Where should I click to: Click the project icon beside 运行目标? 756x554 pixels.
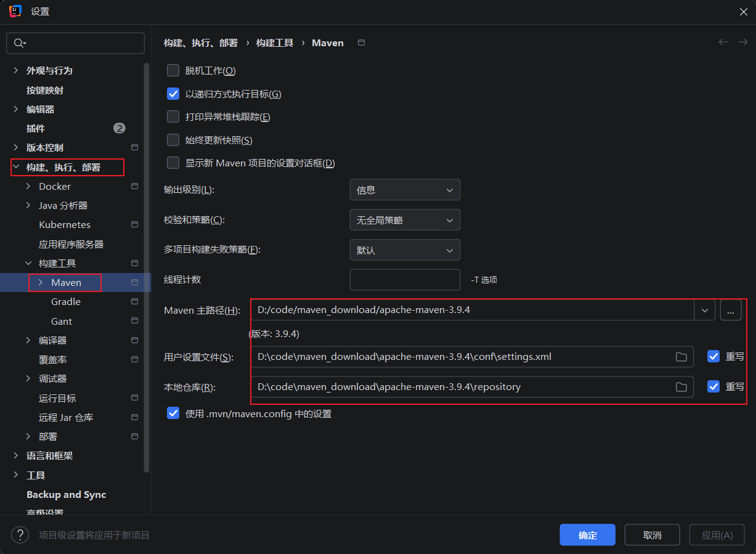134,398
